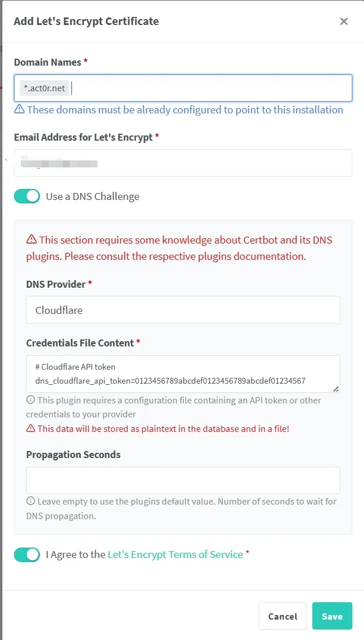Save the certificate with the Save button
Viewport: 364px width, 640px height.
coord(332,616)
